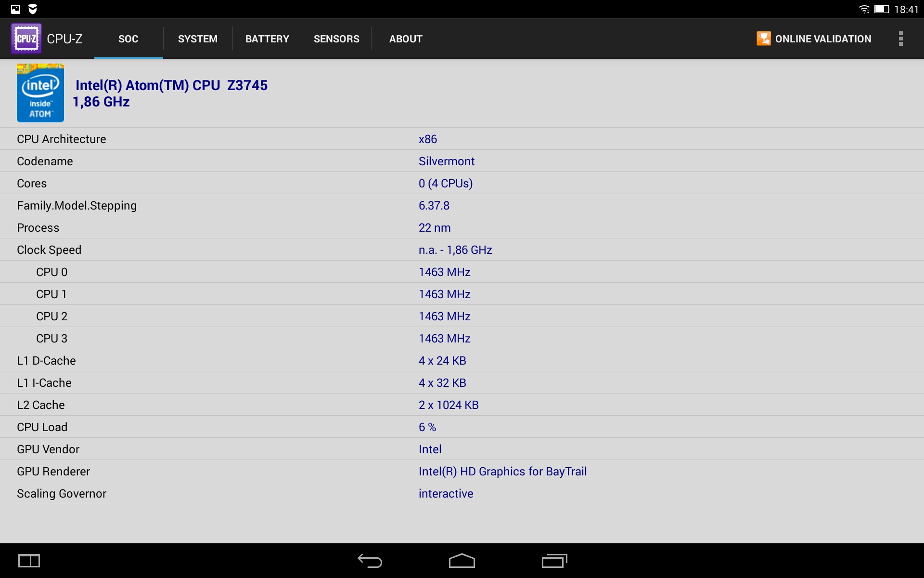Tap the GPU Renderer label
The image size is (924, 578).
click(x=53, y=472)
